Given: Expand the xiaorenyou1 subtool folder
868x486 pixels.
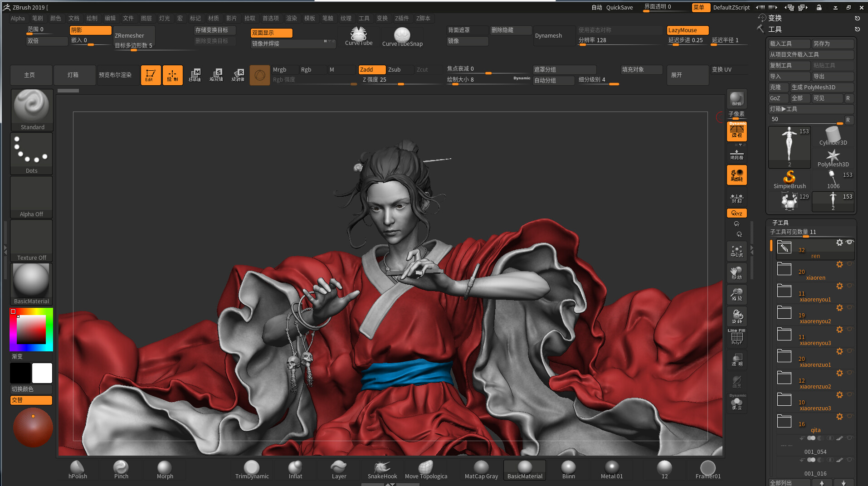Looking at the screenshot, I should [x=784, y=291].
